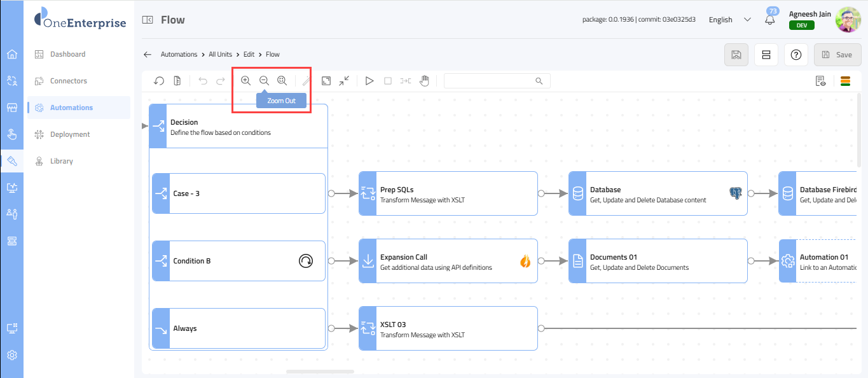Toggle the colored layers icon in toolbar
Viewport: 868px width, 378px height.
pos(845,81)
